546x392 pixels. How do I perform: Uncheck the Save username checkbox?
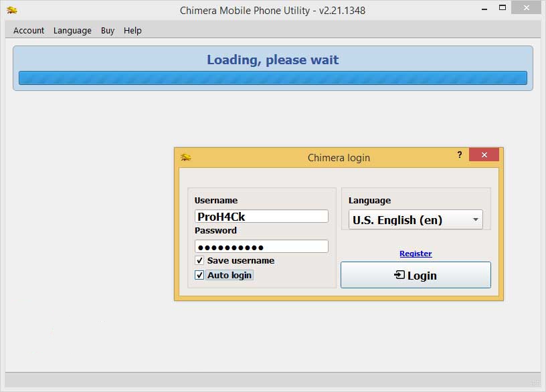pyautogui.click(x=199, y=260)
